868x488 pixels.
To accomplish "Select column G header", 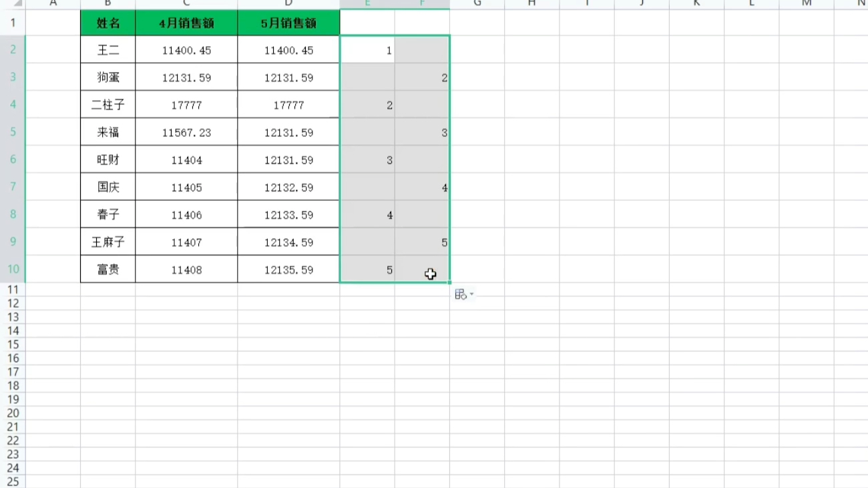I will tap(477, 4).
